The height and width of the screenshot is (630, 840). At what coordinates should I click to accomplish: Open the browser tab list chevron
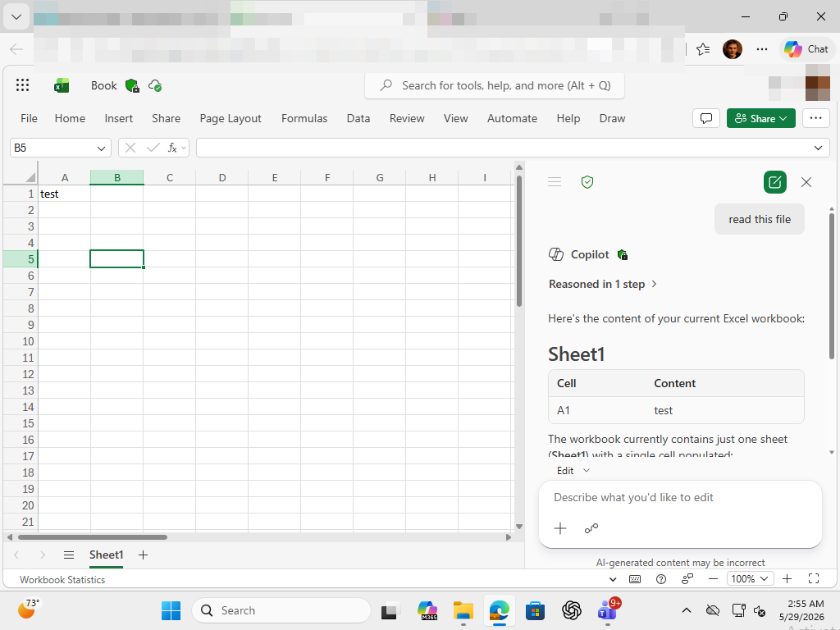(16, 16)
